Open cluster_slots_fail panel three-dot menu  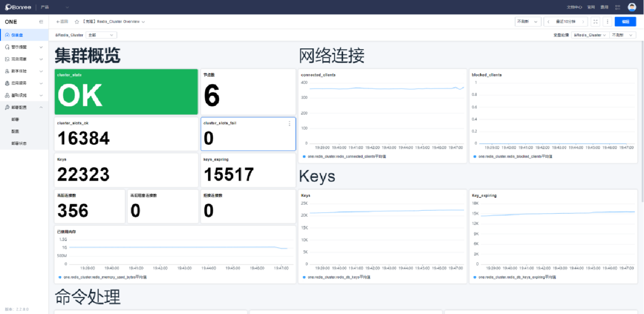coord(289,124)
